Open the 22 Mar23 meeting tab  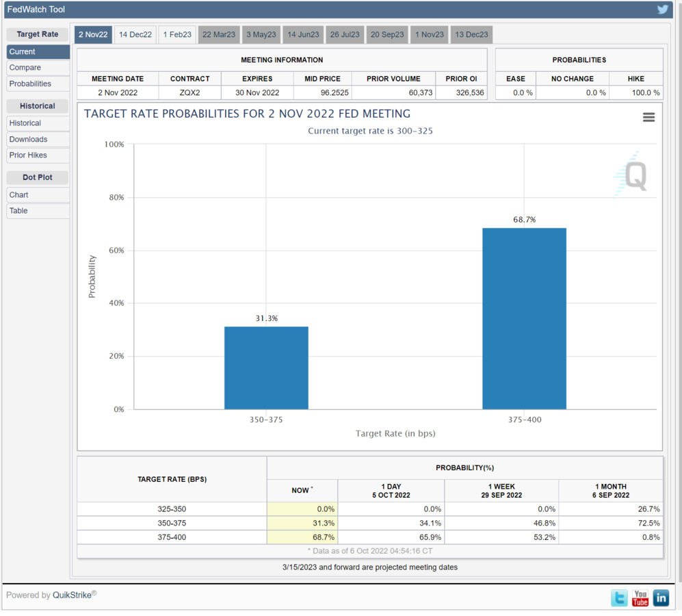click(x=219, y=35)
